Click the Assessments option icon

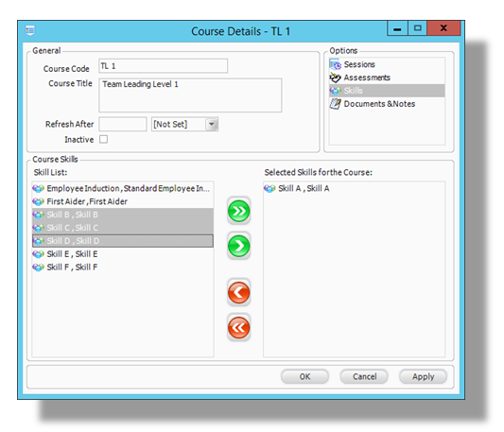click(x=336, y=78)
